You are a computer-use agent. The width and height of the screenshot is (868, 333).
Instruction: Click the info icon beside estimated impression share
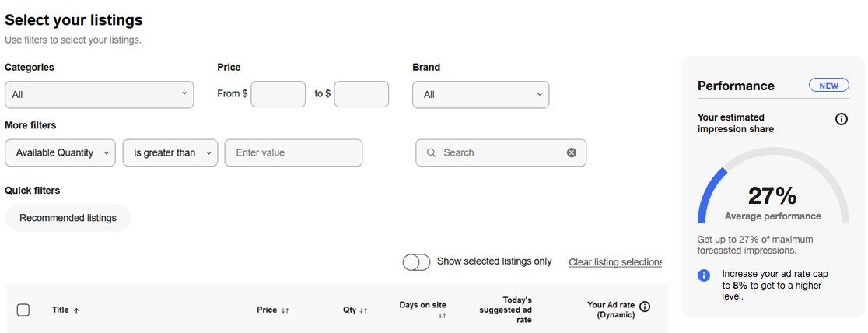pyautogui.click(x=841, y=119)
